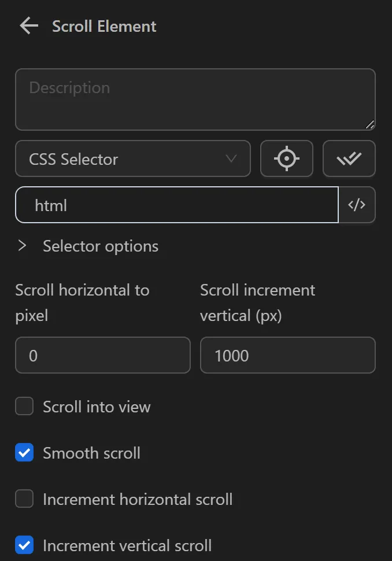
Task: Click the Scroll horizontal to pixel field
Action: [x=102, y=355]
